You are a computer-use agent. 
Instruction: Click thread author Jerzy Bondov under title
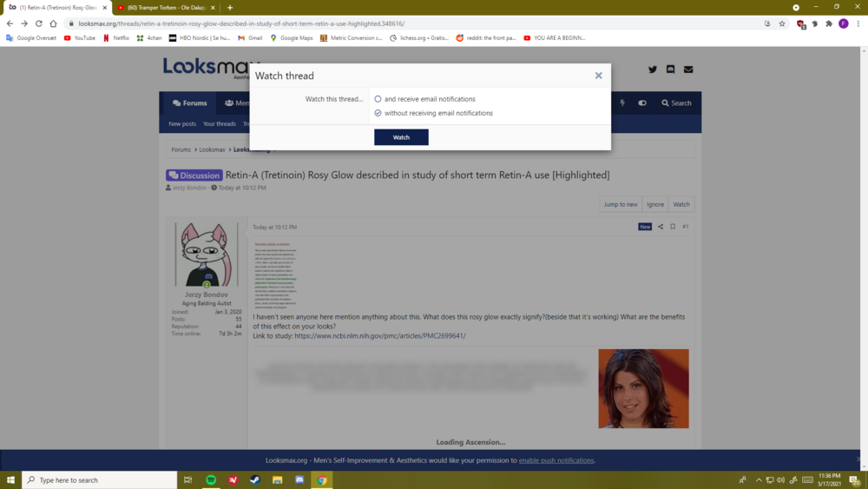(188, 188)
